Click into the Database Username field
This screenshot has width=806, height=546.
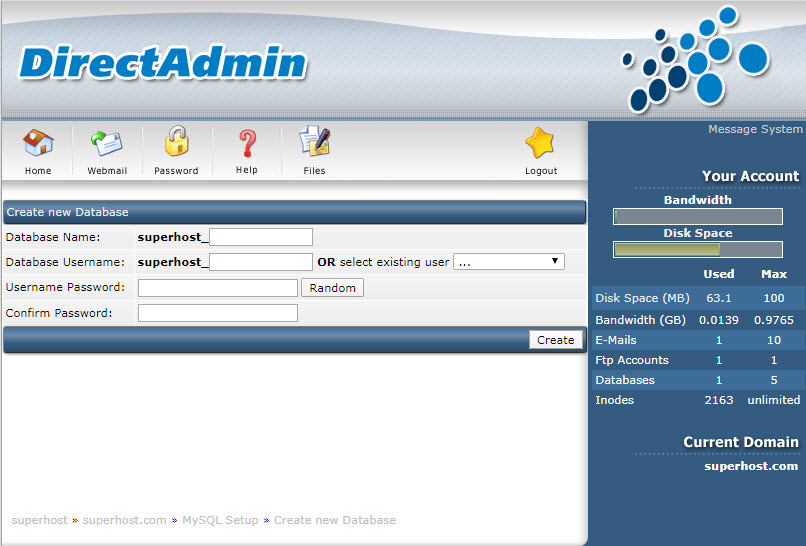tap(260, 262)
